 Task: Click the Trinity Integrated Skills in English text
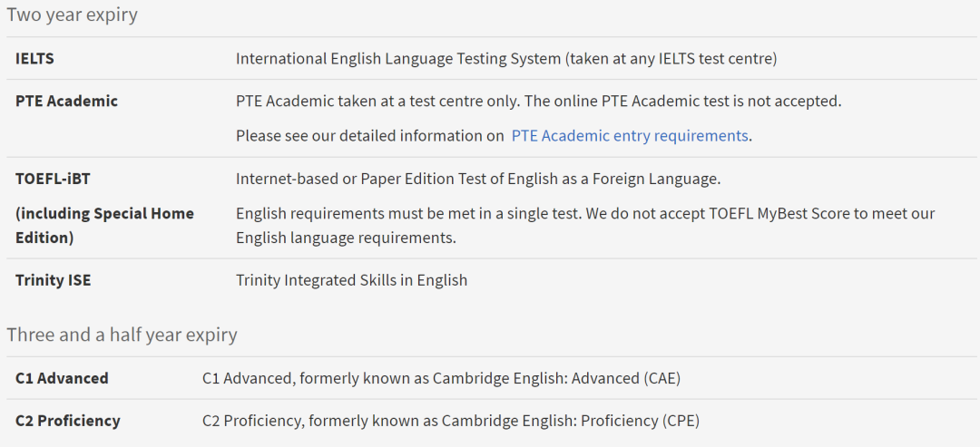[351, 279]
